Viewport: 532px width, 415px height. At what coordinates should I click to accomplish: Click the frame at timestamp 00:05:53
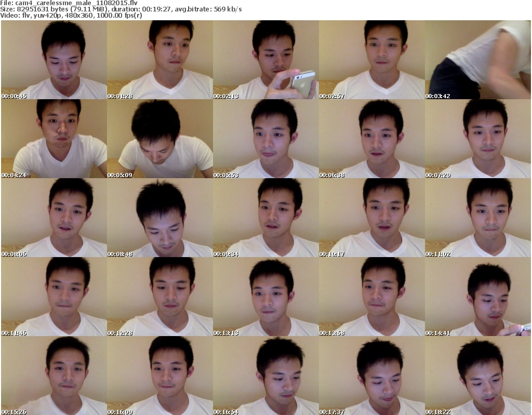[266, 139]
